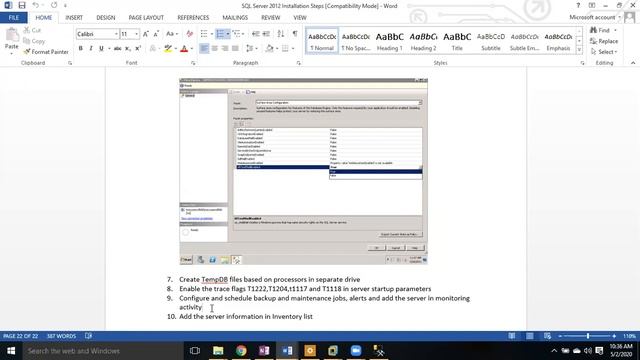This screenshot has width=640, height=360.
Task: Open Replace dialog
Action: click(604, 41)
